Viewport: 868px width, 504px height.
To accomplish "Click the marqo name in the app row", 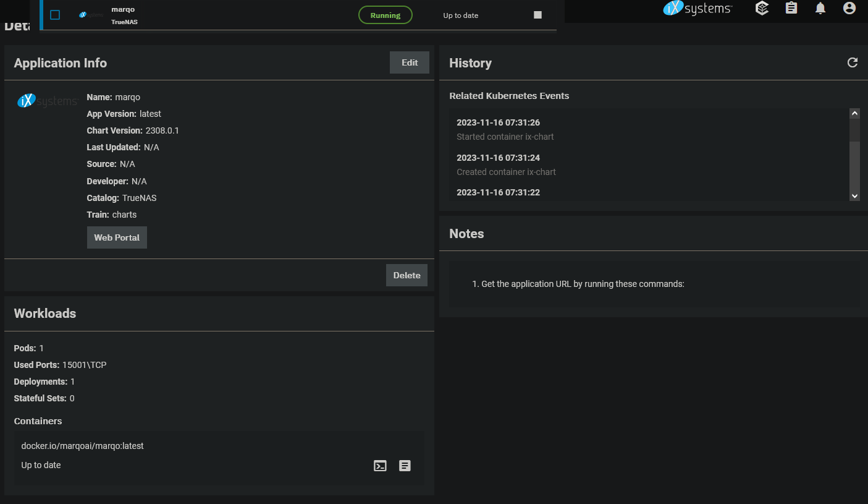I will [x=123, y=9].
